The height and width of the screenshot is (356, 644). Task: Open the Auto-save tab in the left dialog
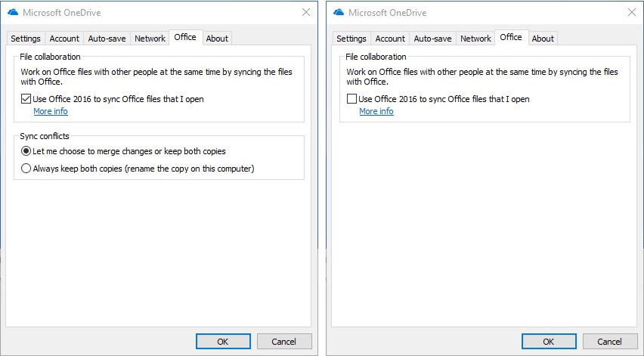[x=107, y=39]
